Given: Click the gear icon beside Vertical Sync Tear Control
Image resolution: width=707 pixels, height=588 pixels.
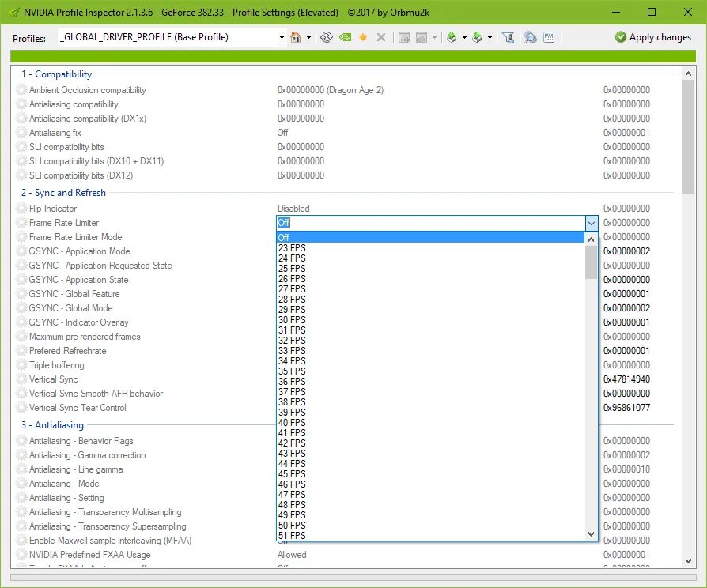Looking at the screenshot, I should (x=21, y=408).
